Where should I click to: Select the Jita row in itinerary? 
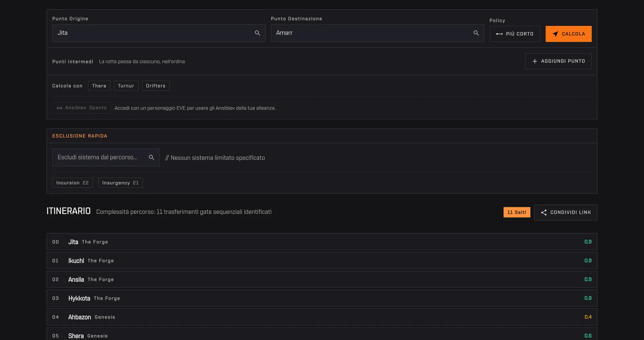pos(322,242)
